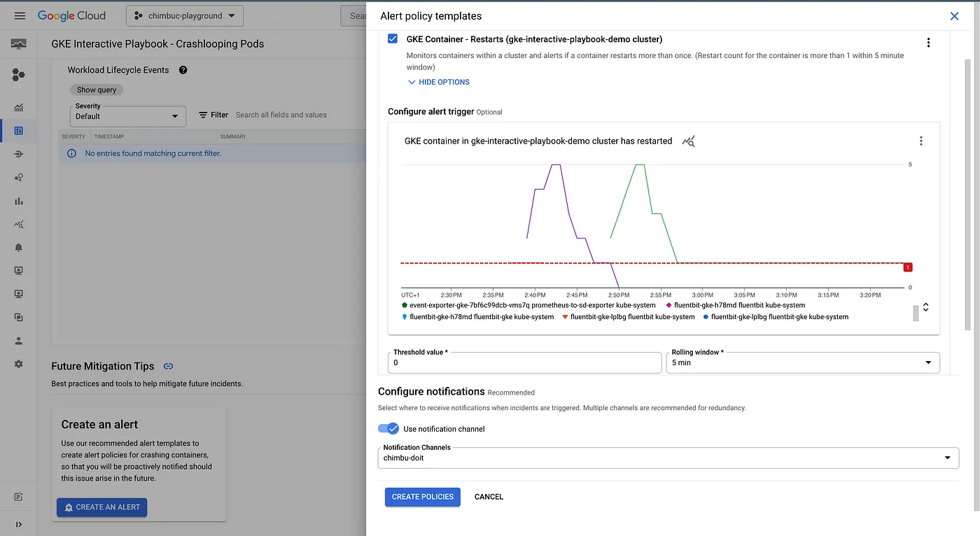Viewport: 980px width, 536px height.
Task: Select fluentbit-gke-h78md fluentbit-gke legend entry
Action: click(x=478, y=317)
